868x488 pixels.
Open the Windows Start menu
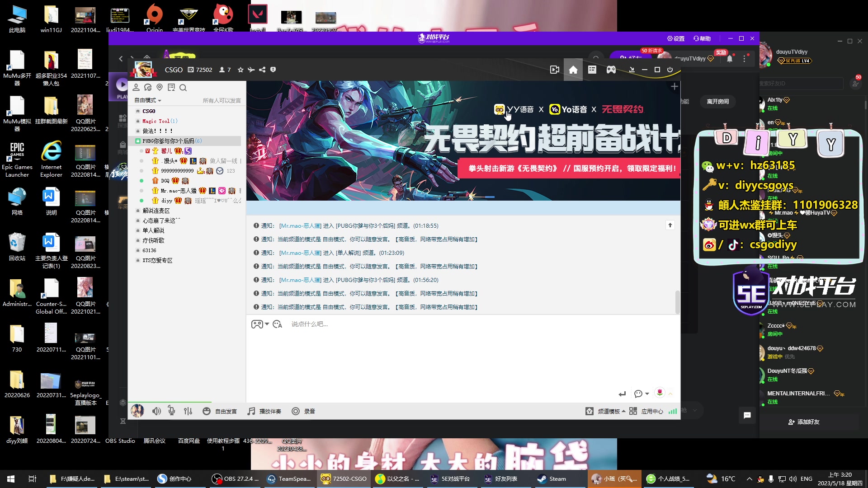tap(11, 479)
